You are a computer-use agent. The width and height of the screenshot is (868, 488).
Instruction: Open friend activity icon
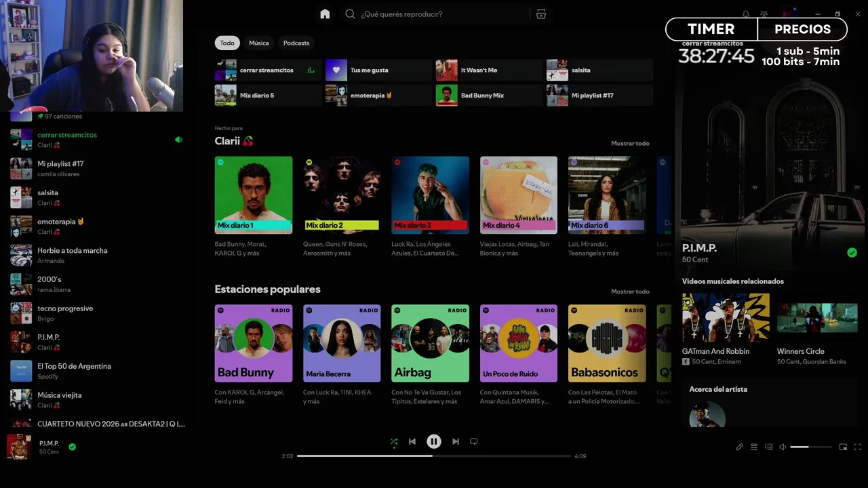764,14
